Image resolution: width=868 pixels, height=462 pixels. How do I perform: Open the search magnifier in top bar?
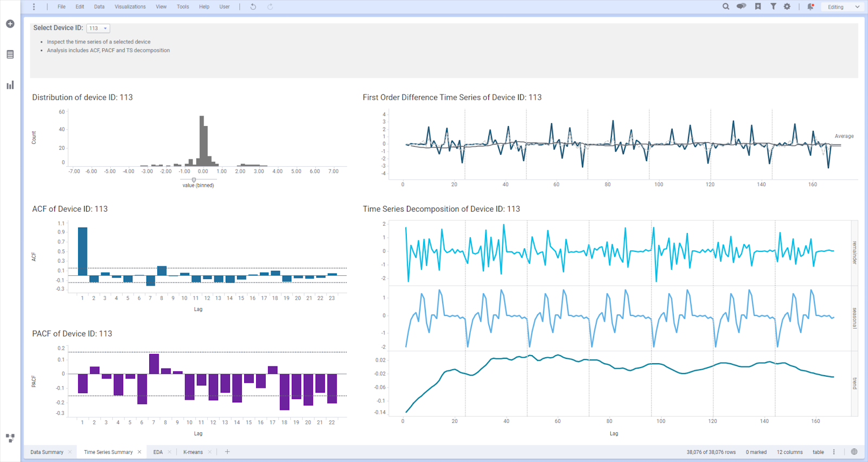[x=726, y=7]
